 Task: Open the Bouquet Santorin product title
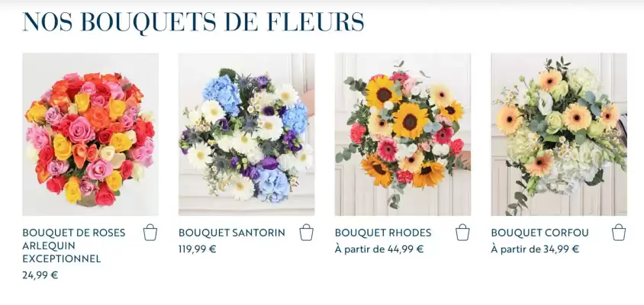tap(232, 233)
